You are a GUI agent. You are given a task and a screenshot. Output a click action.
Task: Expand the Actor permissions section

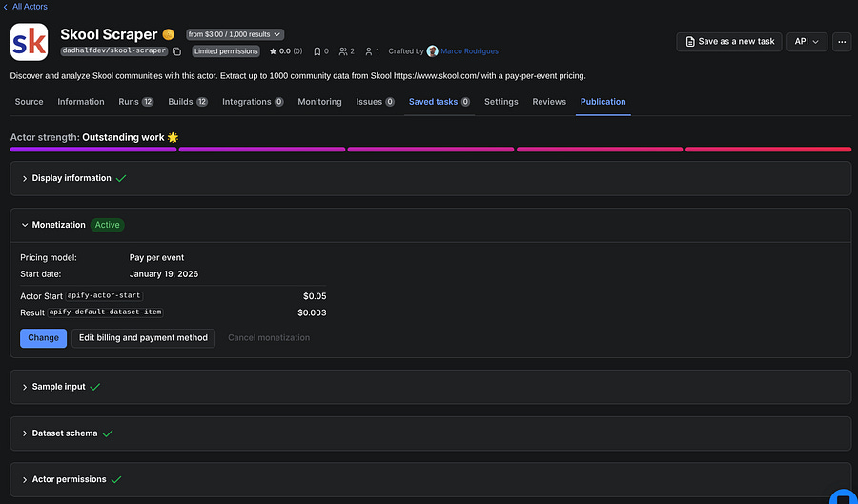431,479
